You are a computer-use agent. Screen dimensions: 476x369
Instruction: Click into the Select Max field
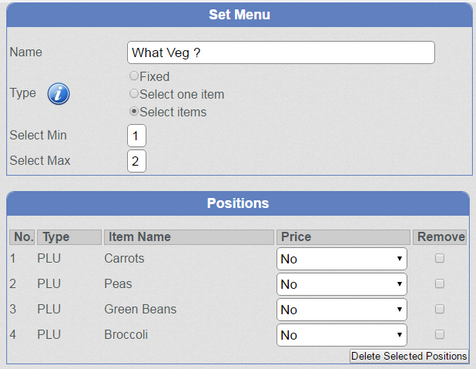pos(136,161)
